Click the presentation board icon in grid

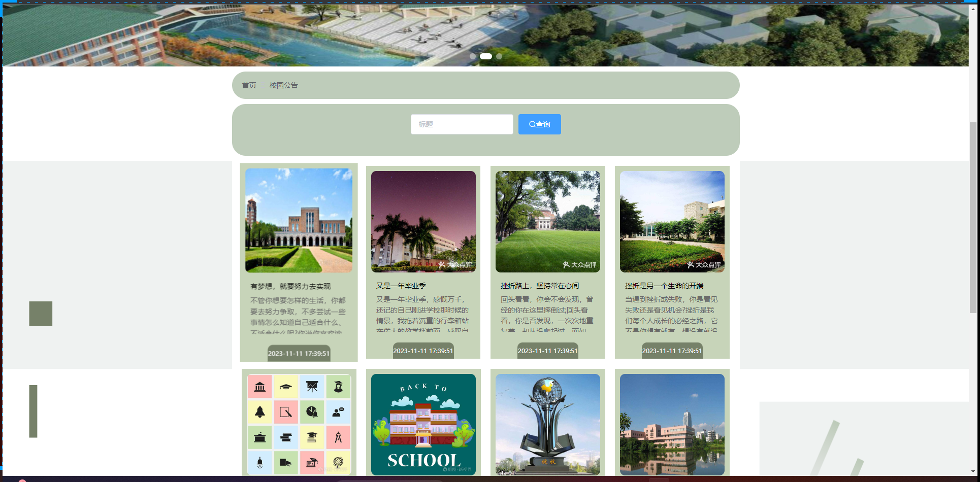click(312, 387)
